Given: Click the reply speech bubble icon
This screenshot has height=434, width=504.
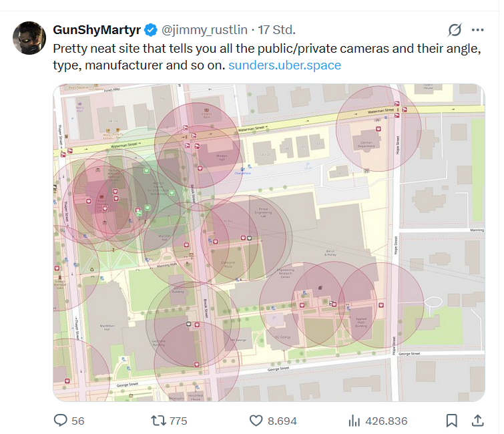Looking at the screenshot, I should 60,421.
